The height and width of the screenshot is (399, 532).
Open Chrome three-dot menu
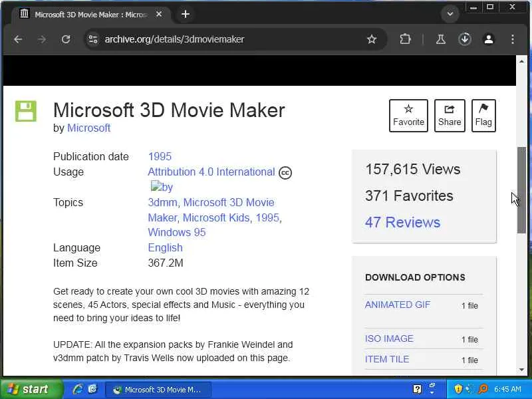513,39
